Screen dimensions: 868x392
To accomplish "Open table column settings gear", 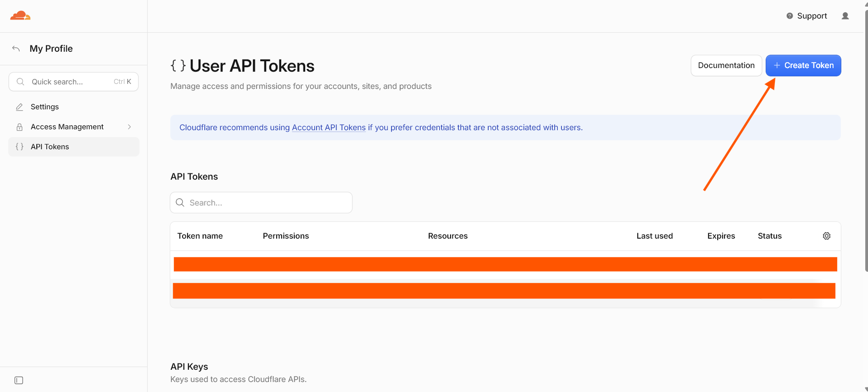I will point(827,236).
